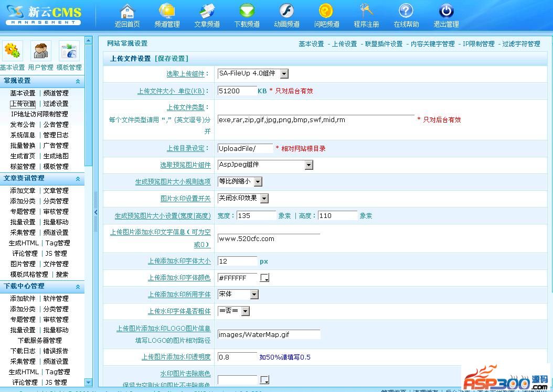Select the 基本设置 gear icon in sidebar

13,51
